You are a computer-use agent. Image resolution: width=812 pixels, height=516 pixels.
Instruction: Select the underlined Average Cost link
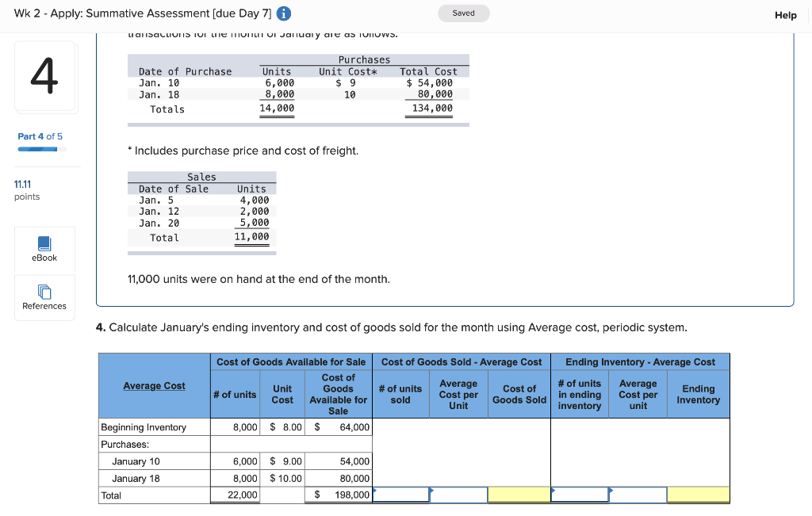154,386
